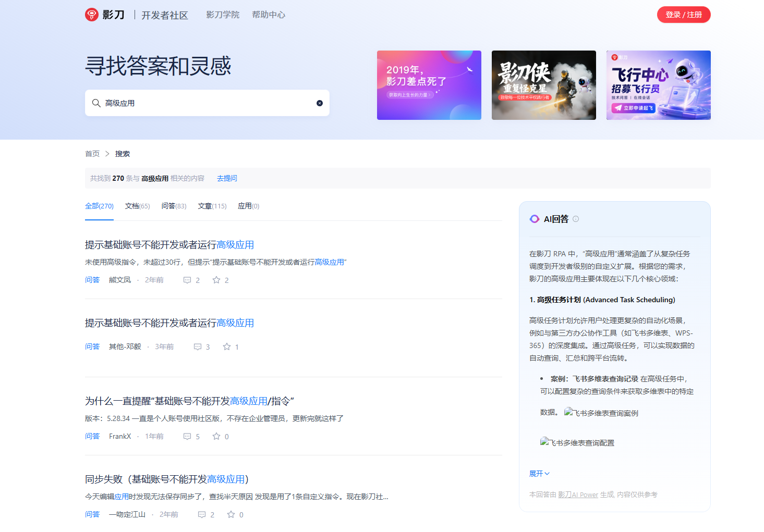Click the author name FrankX
The image size is (764, 532).
[120, 437]
